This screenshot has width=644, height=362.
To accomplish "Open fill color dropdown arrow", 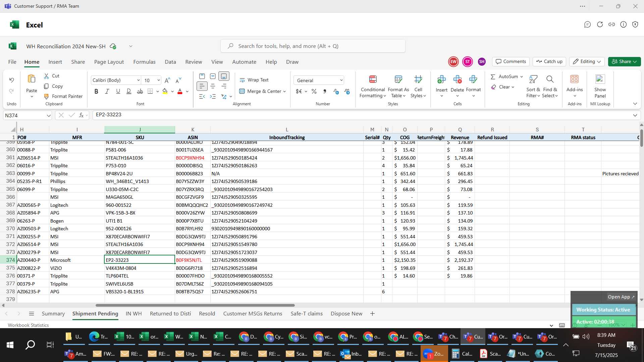I will (x=172, y=92).
